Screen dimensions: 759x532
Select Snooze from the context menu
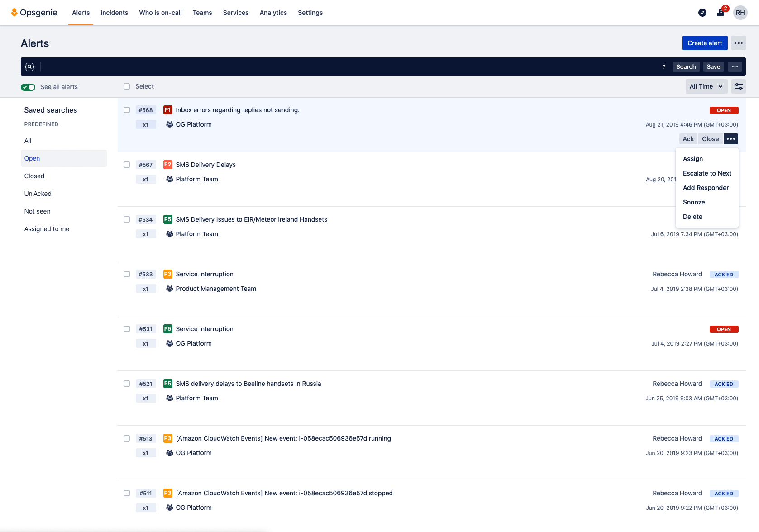tap(694, 202)
